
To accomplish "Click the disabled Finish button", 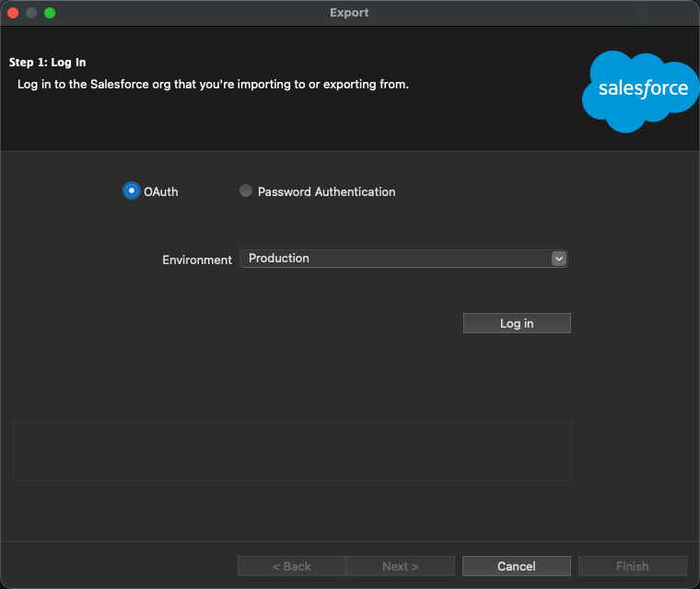I will 633,566.
